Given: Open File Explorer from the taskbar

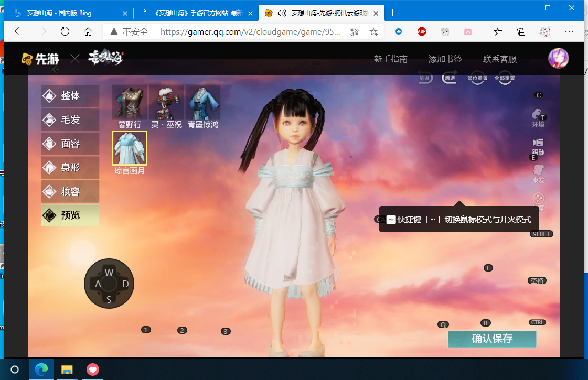Looking at the screenshot, I should click(x=67, y=370).
